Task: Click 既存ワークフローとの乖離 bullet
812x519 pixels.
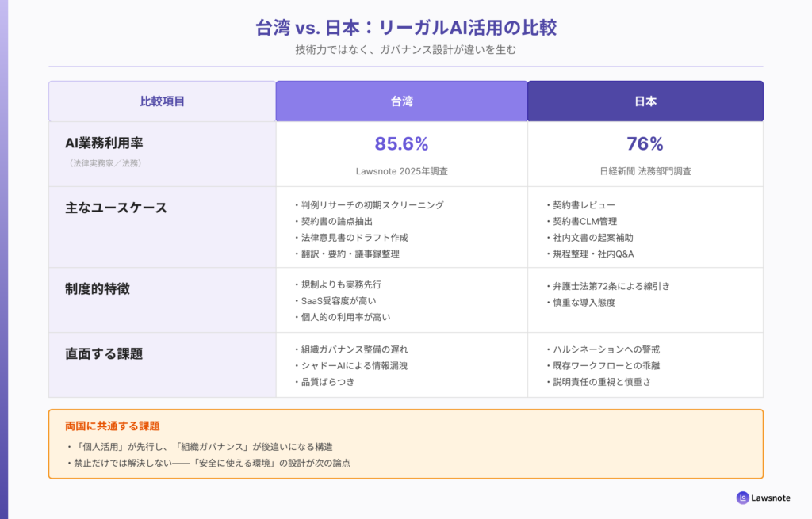Action: pyautogui.click(x=603, y=366)
